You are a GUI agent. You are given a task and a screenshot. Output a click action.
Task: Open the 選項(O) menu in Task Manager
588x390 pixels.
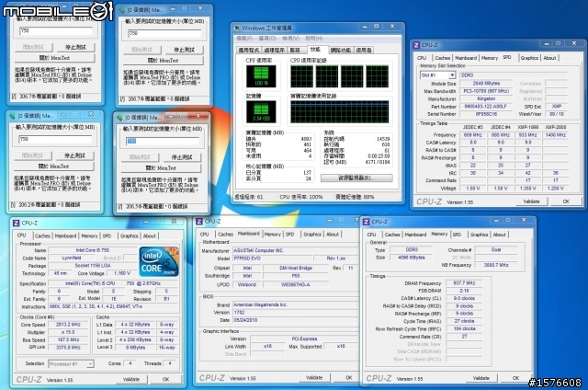coord(267,39)
